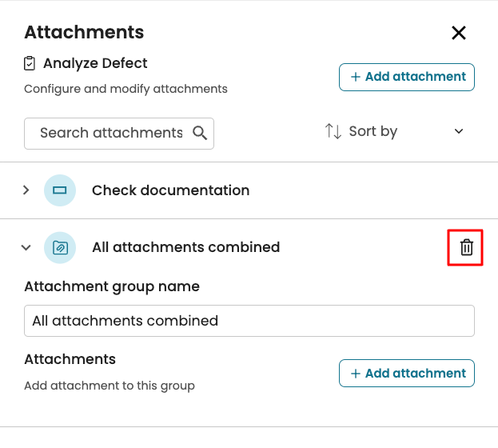This screenshot has height=448, width=498.
Task: Click the All attachments combined folder icon
Action: [x=60, y=248]
